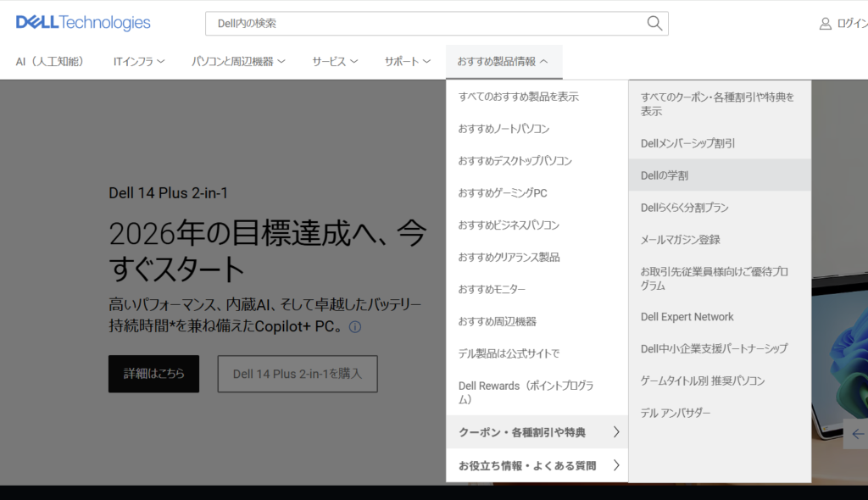This screenshot has height=500, width=868.
Task: Select おすすめゲーミングPC from the menu
Action: pyautogui.click(x=503, y=193)
